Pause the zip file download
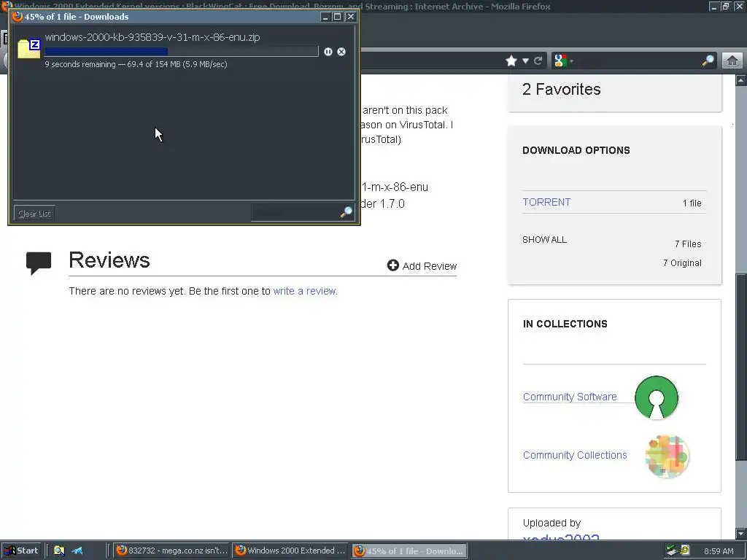The height and width of the screenshot is (560, 747). [328, 52]
